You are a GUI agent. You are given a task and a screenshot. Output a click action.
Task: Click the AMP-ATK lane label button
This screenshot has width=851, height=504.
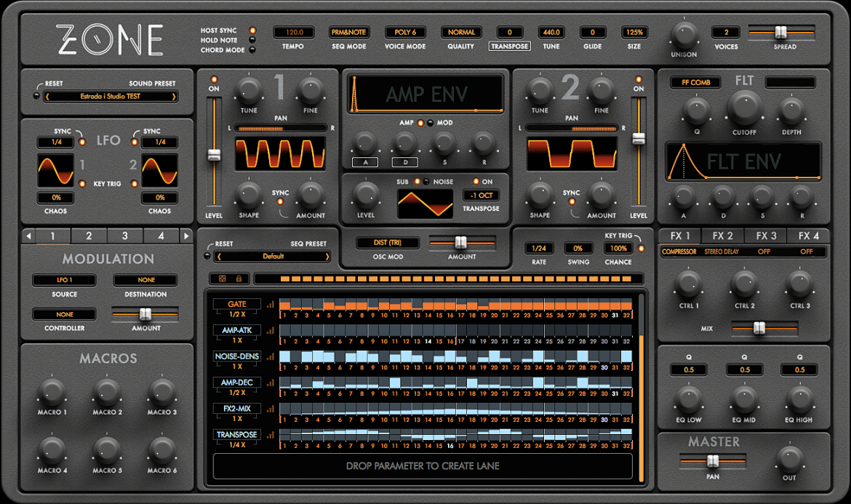coord(236,330)
